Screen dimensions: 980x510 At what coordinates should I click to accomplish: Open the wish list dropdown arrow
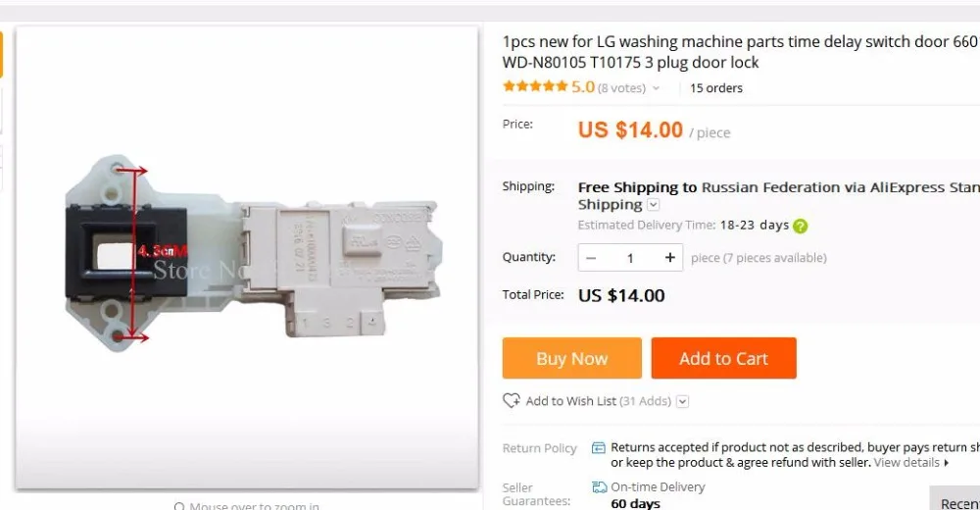coord(683,401)
